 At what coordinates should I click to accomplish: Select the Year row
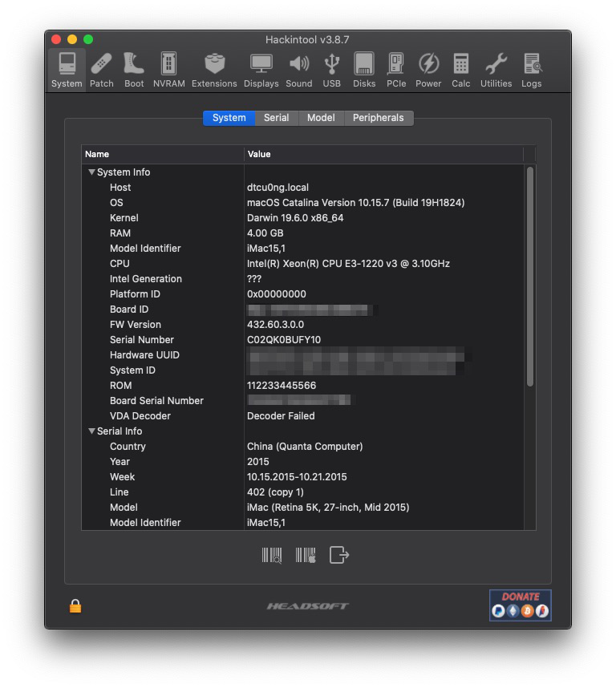pyautogui.click(x=302, y=462)
